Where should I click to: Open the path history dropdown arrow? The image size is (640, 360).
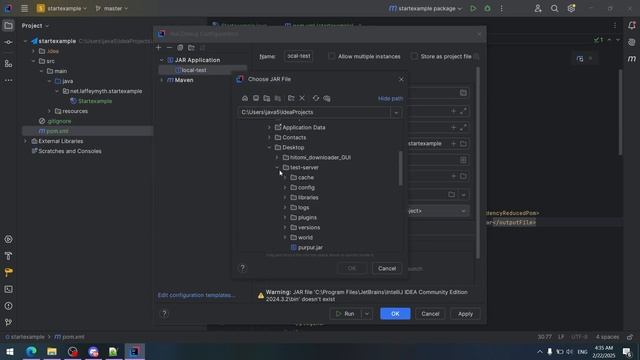pos(396,113)
